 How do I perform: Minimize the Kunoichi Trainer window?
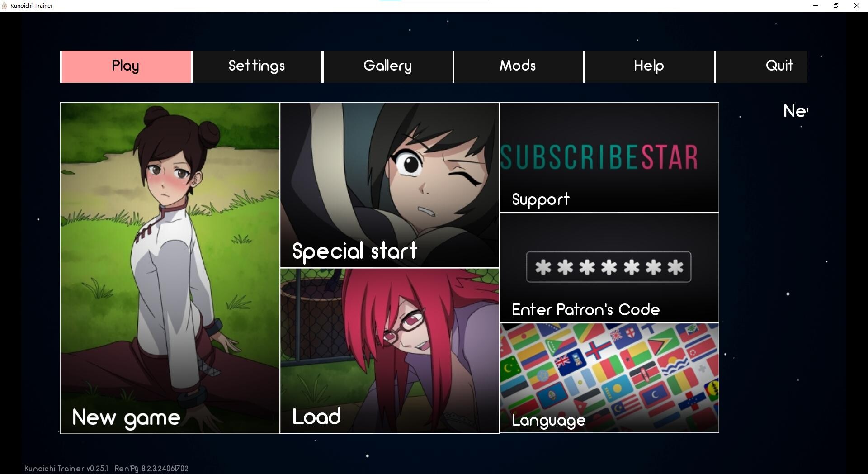[x=816, y=5]
